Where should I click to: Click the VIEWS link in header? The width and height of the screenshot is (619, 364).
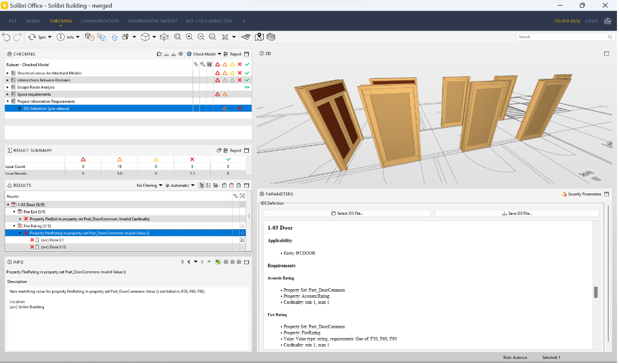click(592, 21)
